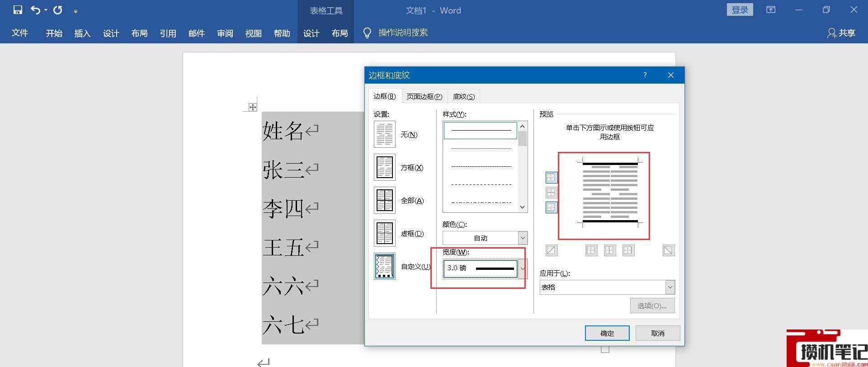Toggle the right border button below preview
The image size is (868, 367).
[x=628, y=250]
